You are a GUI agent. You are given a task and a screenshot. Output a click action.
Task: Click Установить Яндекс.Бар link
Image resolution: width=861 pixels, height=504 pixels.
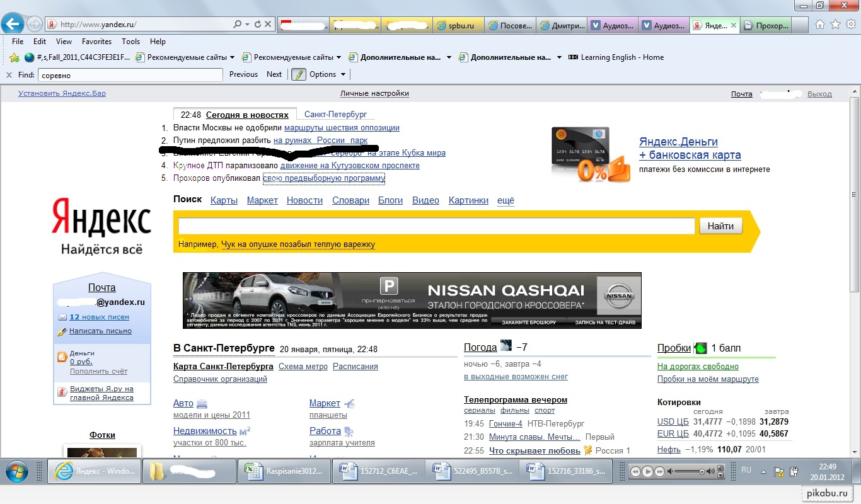[x=62, y=94]
